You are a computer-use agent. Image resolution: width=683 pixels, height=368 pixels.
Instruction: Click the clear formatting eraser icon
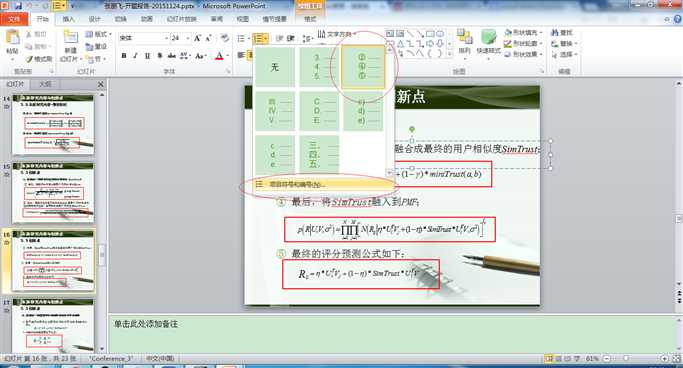coord(225,38)
